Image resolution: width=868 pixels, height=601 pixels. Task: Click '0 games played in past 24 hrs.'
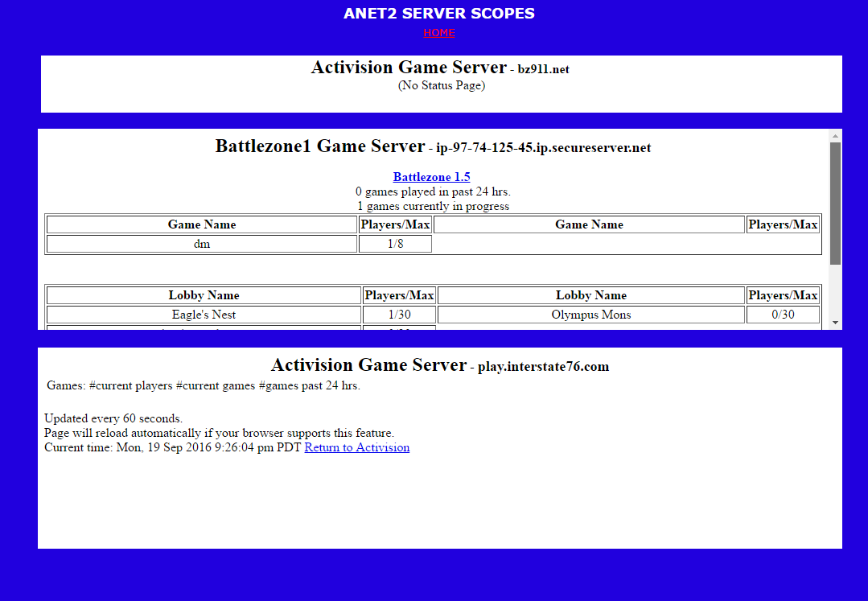433,191
